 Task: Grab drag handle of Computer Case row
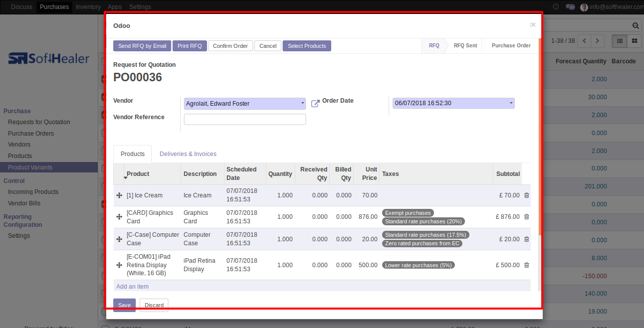coord(119,239)
